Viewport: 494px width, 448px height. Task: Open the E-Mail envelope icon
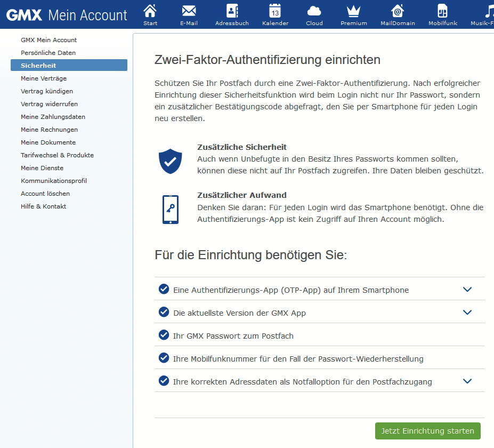point(189,11)
